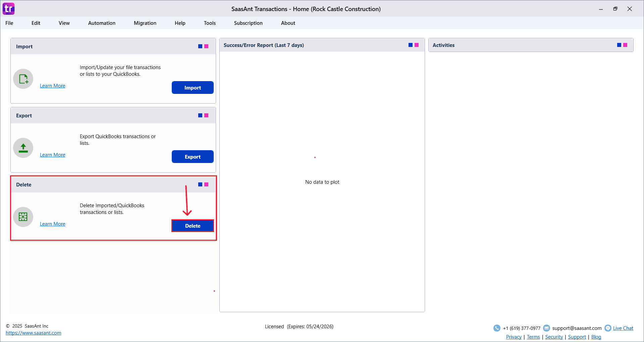Click the Live Chat speech bubble icon
The image size is (644, 342).
pyautogui.click(x=608, y=328)
